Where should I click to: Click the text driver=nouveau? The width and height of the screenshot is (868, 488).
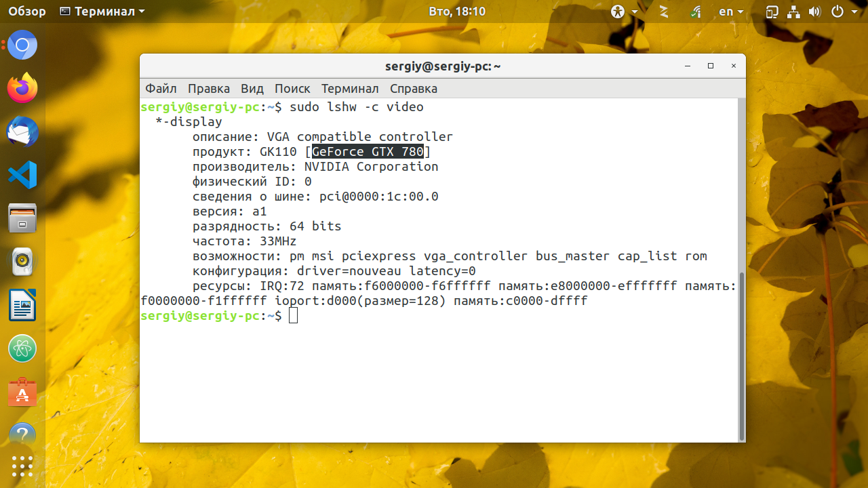(349, 271)
